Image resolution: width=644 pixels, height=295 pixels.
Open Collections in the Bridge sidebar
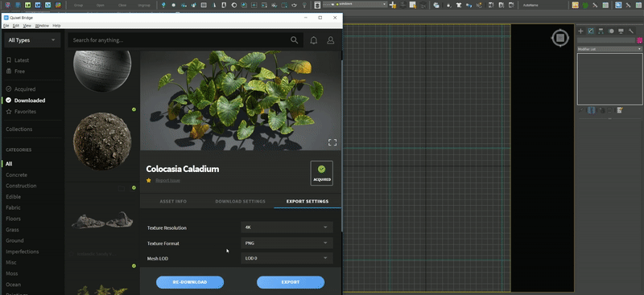click(19, 129)
